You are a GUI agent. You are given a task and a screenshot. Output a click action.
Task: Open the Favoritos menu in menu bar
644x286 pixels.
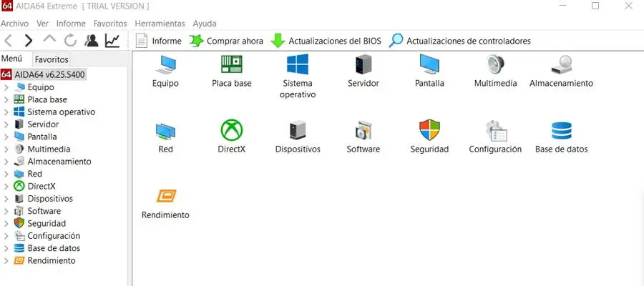110,24
